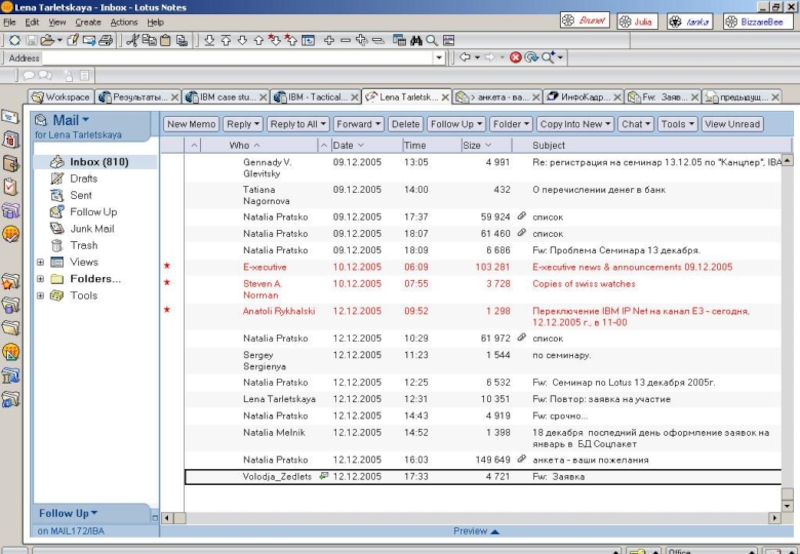Expand the Views tree node
The height and width of the screenshot is (554, 800).
coord(40,263)
